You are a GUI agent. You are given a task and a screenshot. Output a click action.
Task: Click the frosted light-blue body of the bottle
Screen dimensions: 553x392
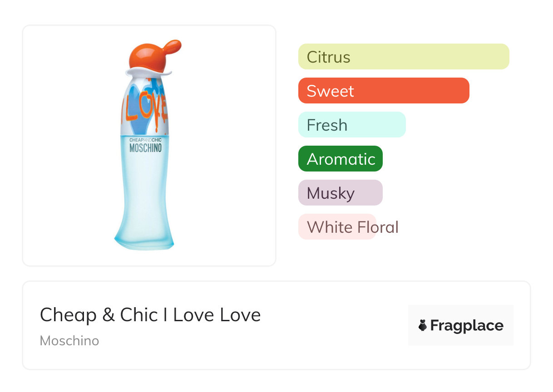click(x=145, y=191)
